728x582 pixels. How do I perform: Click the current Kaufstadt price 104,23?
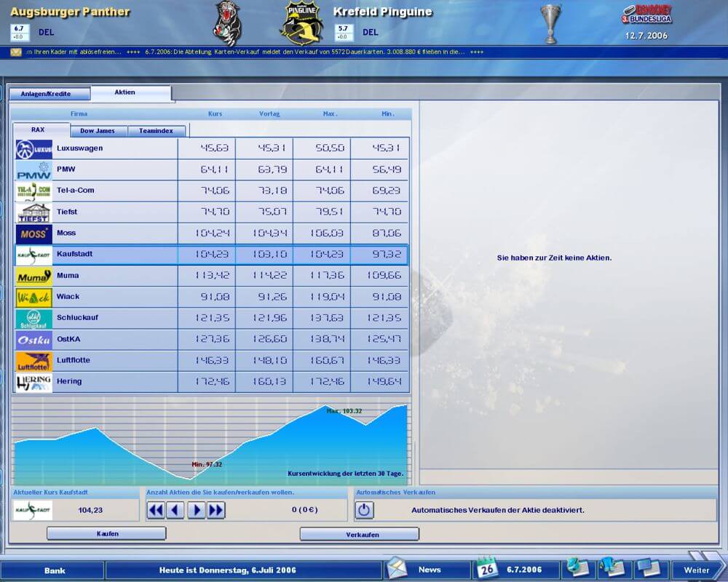coord(90,511)
